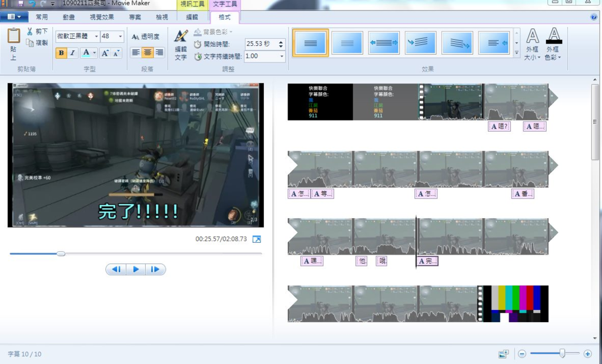Image resolution: width=602 pixels, height=364 pixels.
Task: Switch to the 專案 tab
Action: (x=135, y=17)
